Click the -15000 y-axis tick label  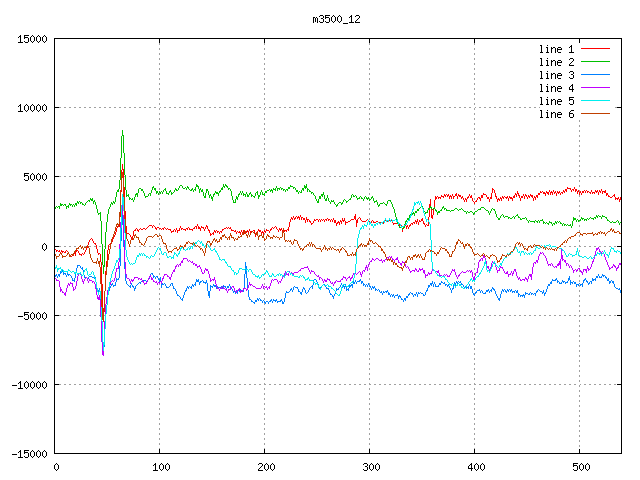point(28,454)
